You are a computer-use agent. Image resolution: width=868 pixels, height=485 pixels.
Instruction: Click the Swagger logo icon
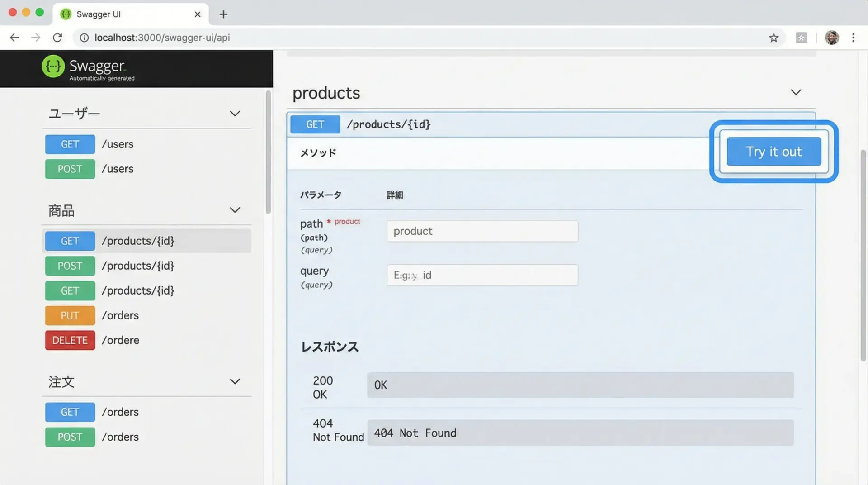click(53, 67)
